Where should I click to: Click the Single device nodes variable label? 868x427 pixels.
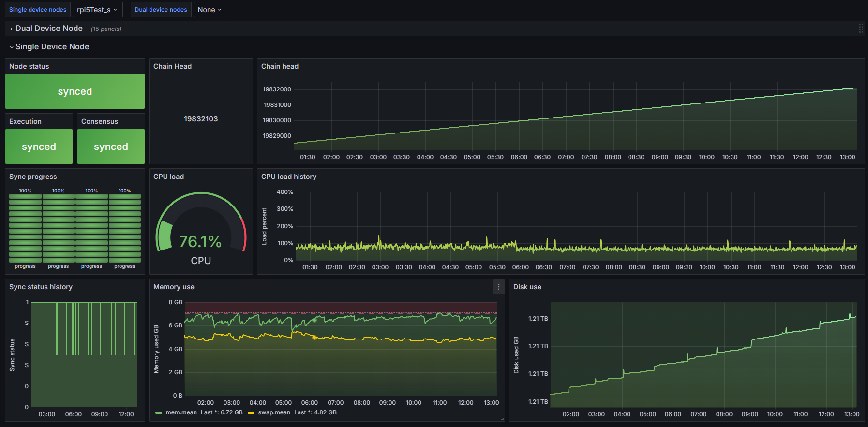[38, 10]
